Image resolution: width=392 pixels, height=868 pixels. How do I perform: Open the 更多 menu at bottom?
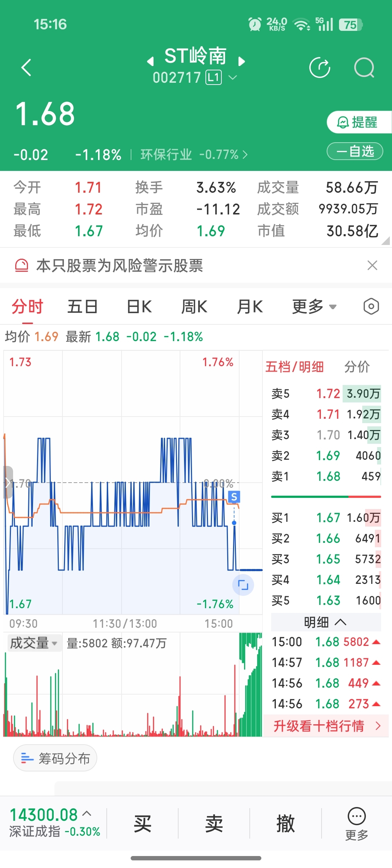click(357, 824)
